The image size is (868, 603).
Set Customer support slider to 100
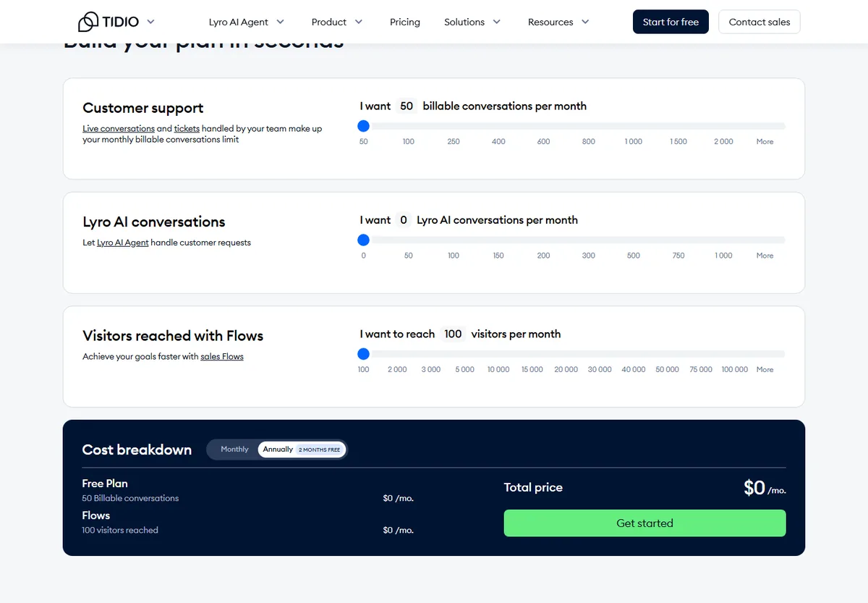[x=409, y=141]
